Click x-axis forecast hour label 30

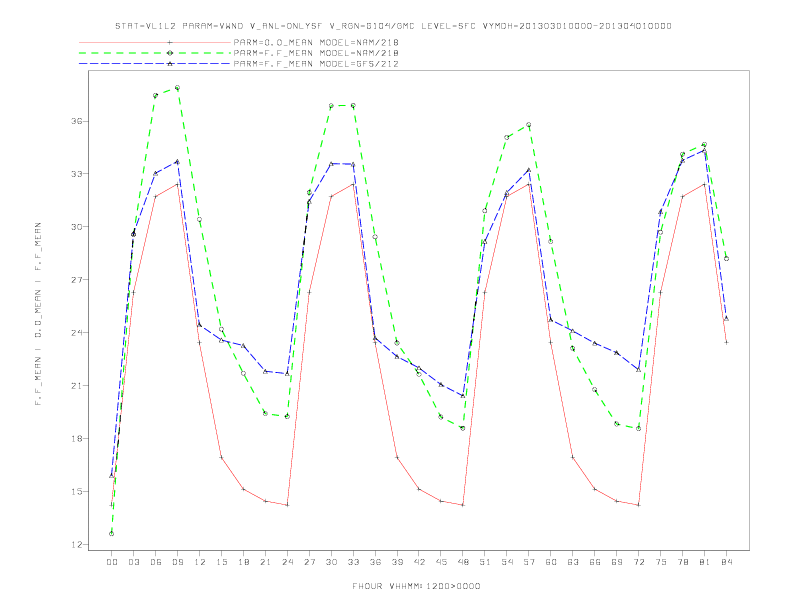(x=331, y=562)
